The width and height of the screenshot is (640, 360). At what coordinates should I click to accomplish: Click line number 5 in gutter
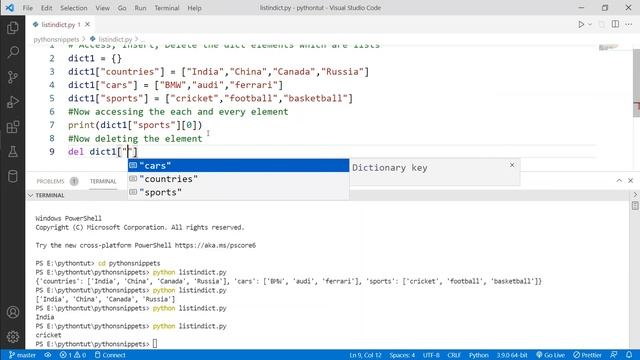coord(52,98)
